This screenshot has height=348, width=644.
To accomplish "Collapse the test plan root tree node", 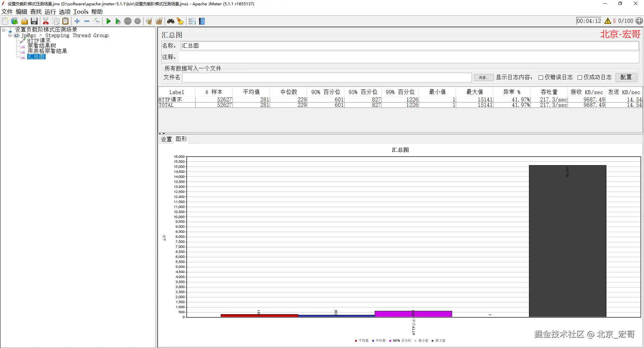I will point(4,30).
